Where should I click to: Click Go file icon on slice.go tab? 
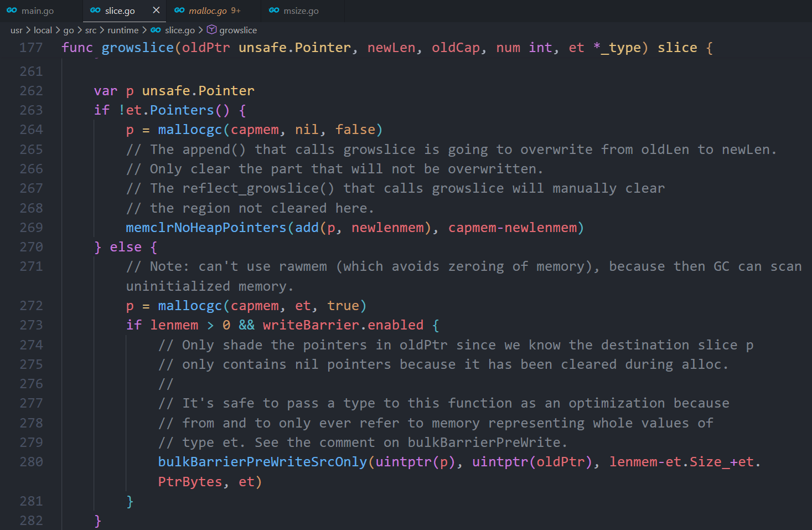(x=95, y=10)
